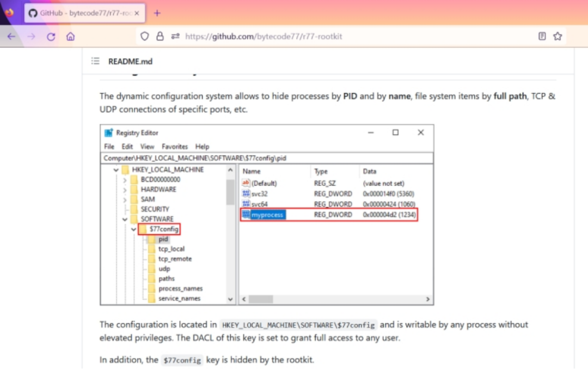
Task: Click the Firefox logo icon at top-left
Action: point(9,13)
